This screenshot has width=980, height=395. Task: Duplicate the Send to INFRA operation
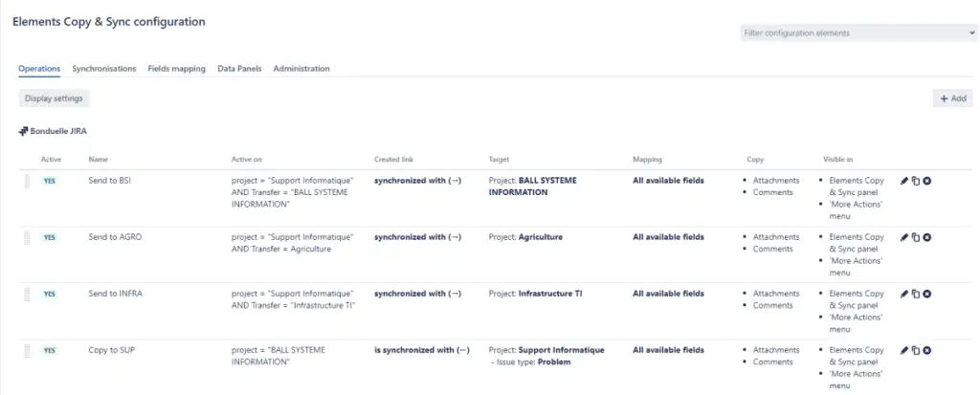coord(916,294)
